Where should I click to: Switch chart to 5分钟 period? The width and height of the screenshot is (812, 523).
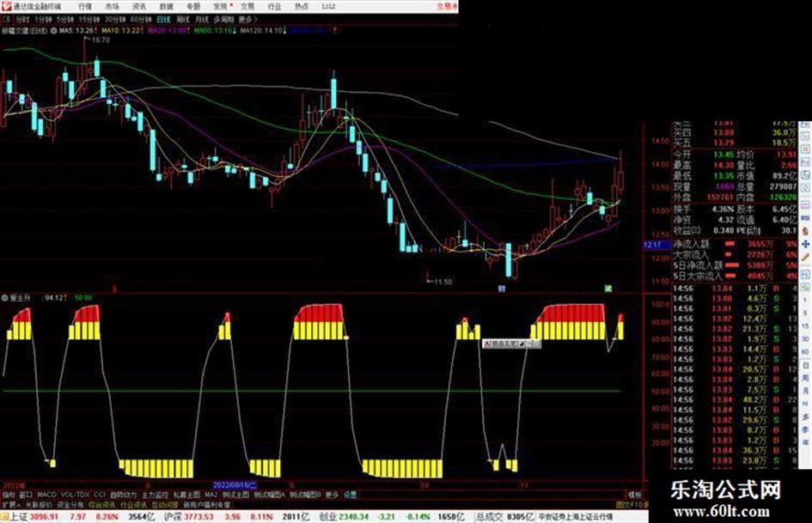[x=65, y=19]
